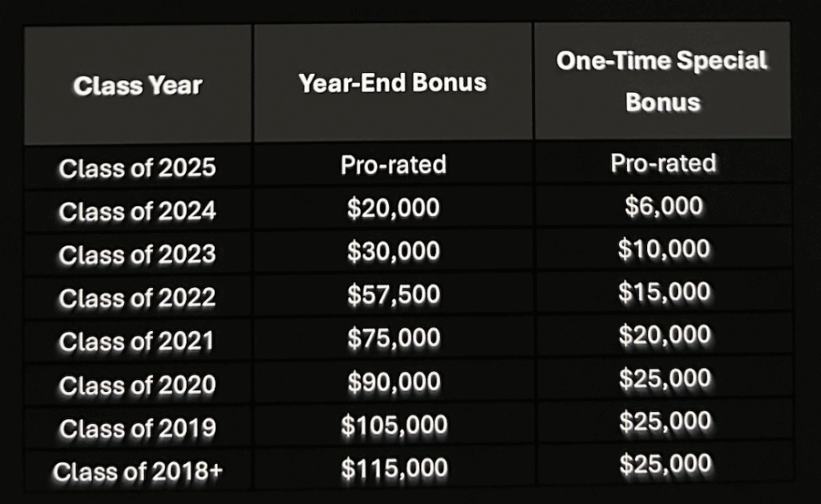Click the Class Year column header

pos(137,85)
